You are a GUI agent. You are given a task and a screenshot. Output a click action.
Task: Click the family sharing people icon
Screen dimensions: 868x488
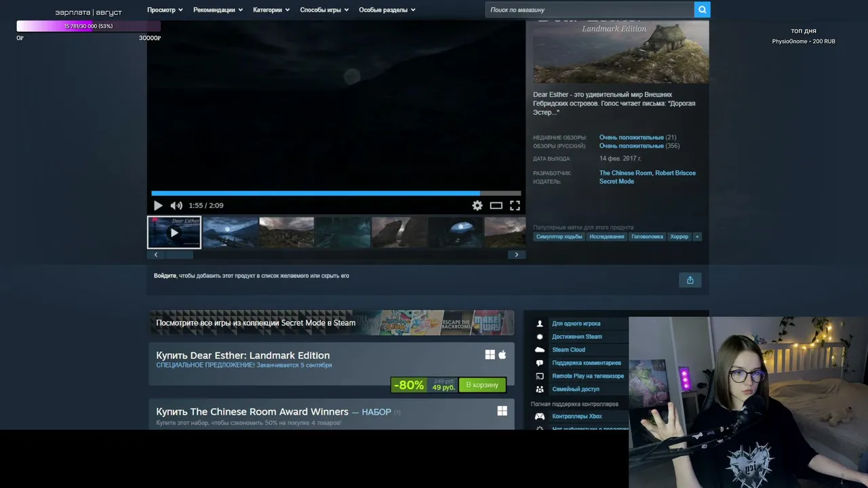click(x=540, y=389)
